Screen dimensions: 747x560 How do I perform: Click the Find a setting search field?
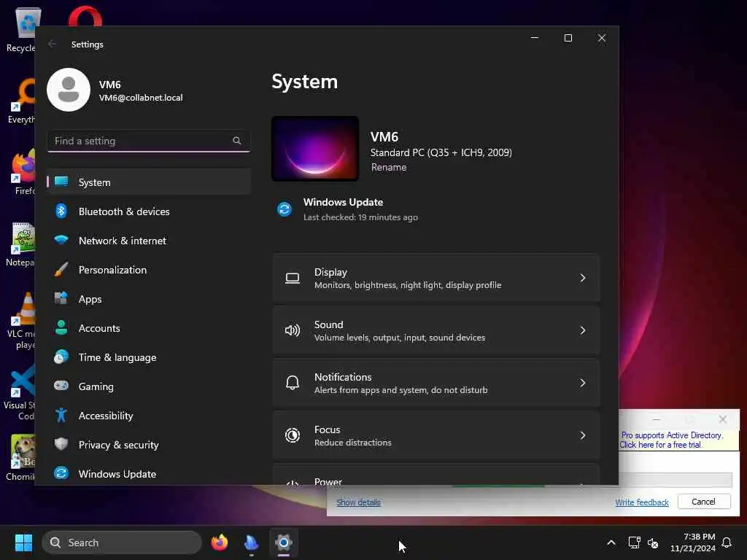point(149,141)
